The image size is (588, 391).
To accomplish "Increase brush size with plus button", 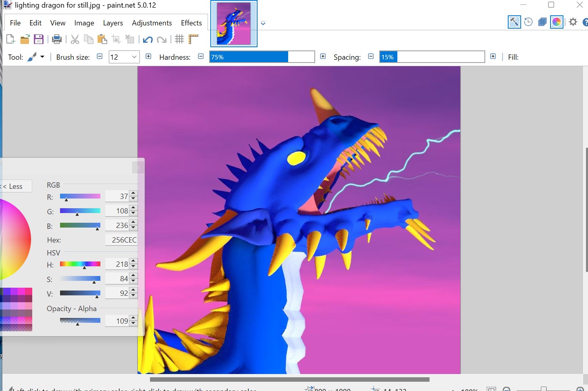I will (148, 56).
